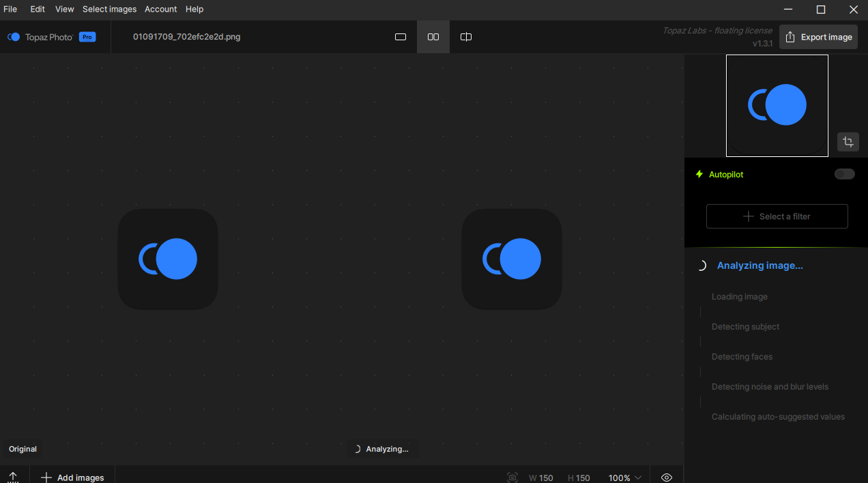Click the Topaz Labs floating license text

[717, 31]
